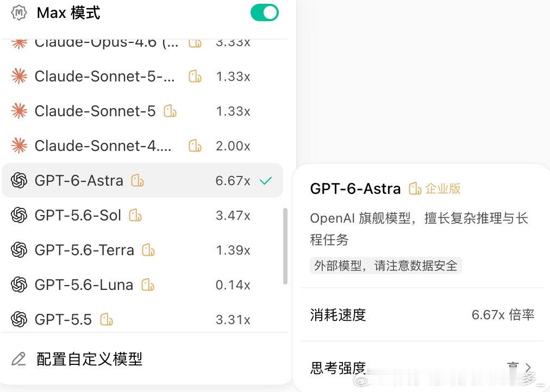
Task: Click the 6.67x 倍率 value in details
Action: pos(503,314)
